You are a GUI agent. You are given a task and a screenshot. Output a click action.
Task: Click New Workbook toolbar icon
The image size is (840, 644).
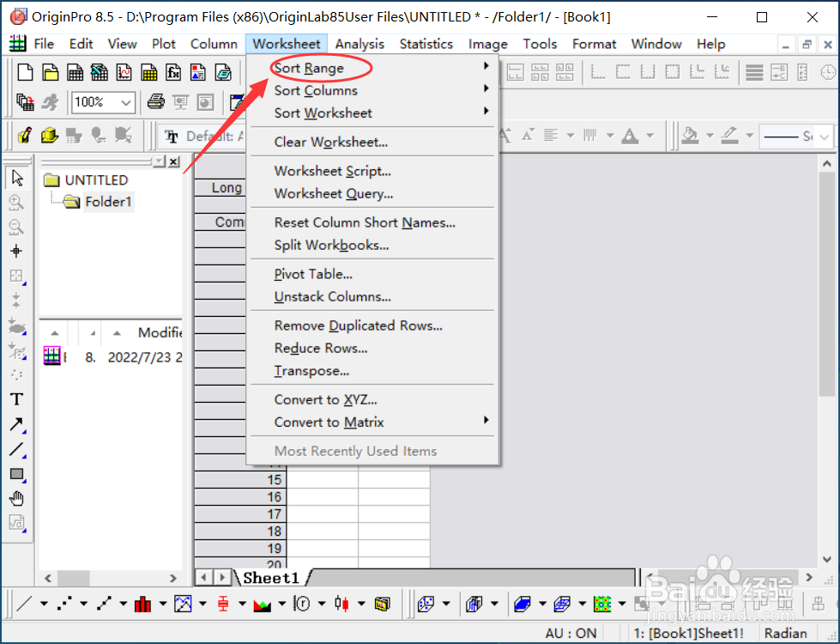(75, 72)
